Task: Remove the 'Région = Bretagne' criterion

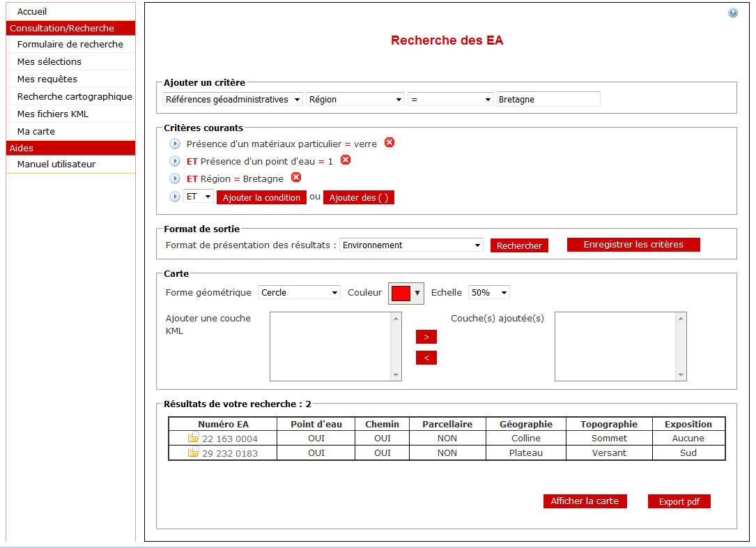Action: click(296, 178)
